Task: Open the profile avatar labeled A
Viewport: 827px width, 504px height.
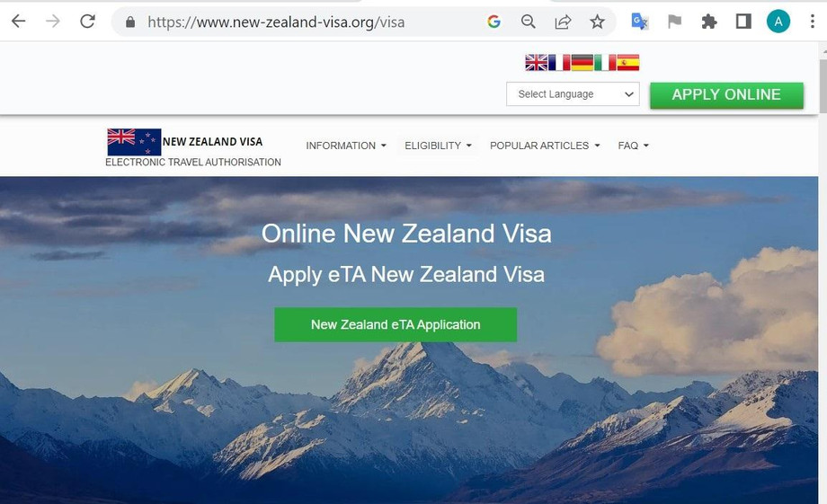Action: click(778, 22)
